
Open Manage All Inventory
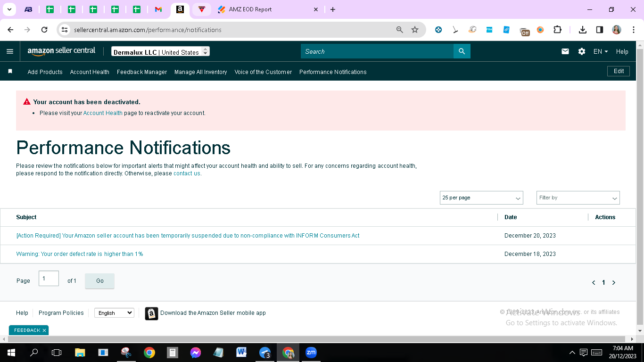201,72
